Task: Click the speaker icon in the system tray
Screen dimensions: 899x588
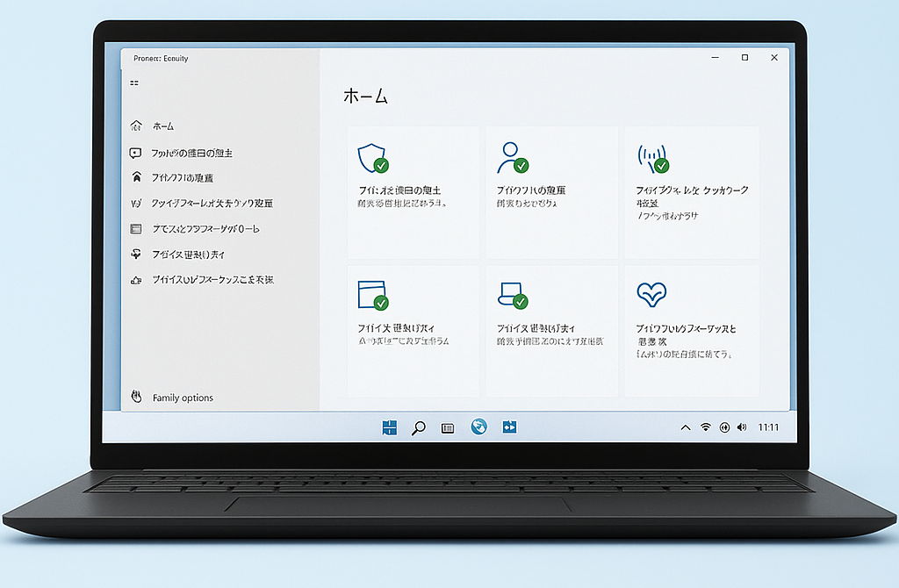Action: tap(743, 427)
